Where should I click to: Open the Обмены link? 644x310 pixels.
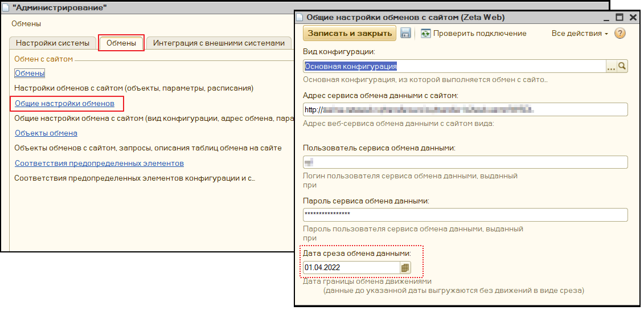[x=30, y=73]
